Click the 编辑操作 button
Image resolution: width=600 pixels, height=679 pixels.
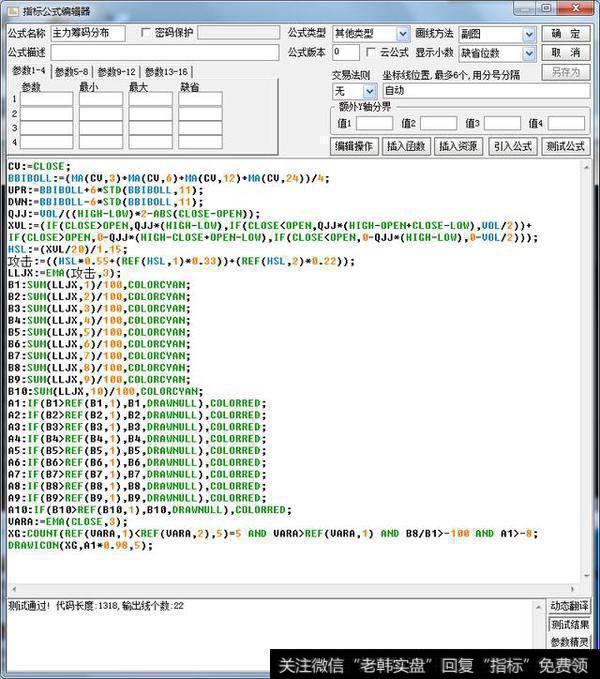[354, 146]
